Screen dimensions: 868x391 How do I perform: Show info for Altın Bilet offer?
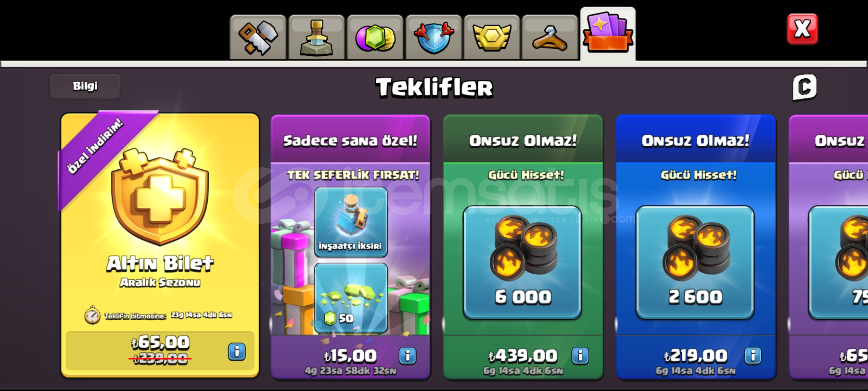click(x=237, y=352)
